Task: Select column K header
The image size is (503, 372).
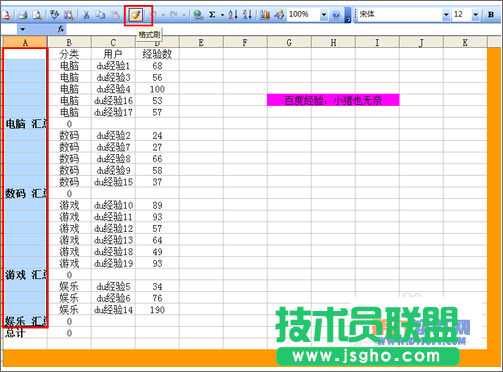Action: click(465, 42)
